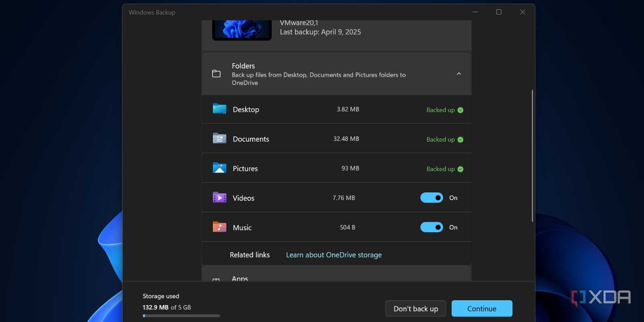Click the green checkmark beside Documents

point(460,140)
